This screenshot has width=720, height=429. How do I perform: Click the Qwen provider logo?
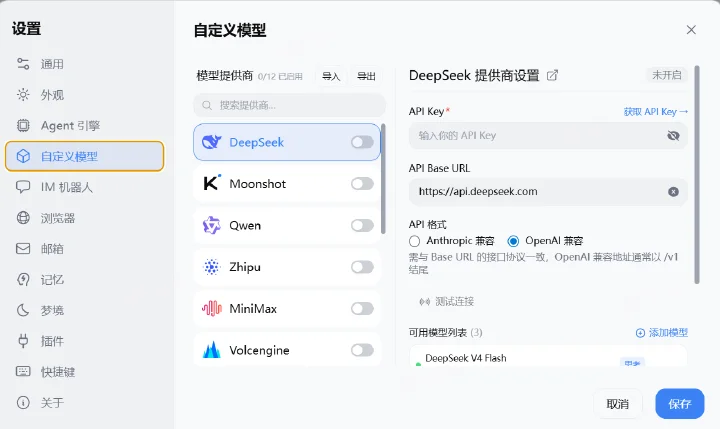click(x=212, y=225)
